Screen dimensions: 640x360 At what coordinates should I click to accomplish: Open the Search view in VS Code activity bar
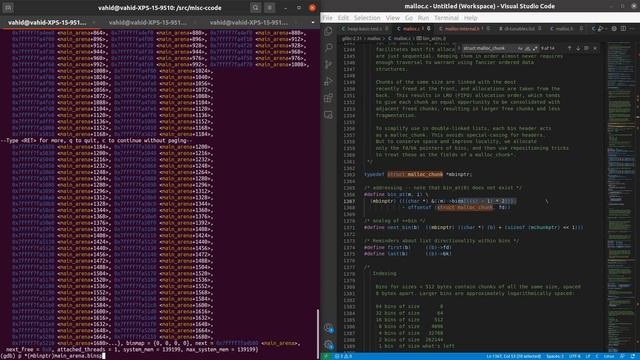(x=328, y=47)
